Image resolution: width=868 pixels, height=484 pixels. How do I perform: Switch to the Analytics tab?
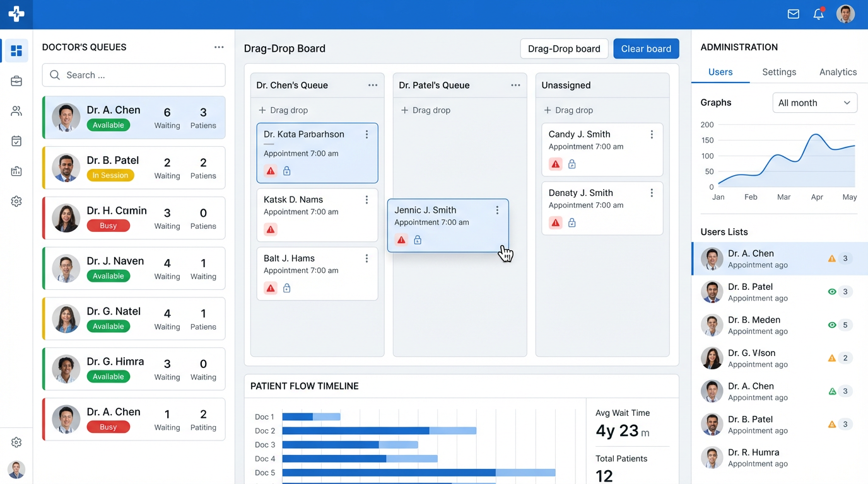pyautogui.click(x=837, y=72)
